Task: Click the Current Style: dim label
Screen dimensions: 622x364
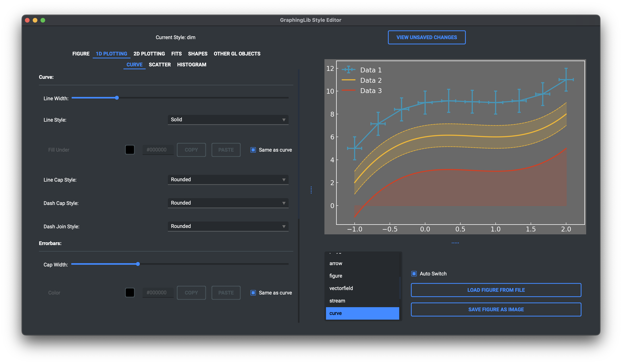Action: pos(175,37)
